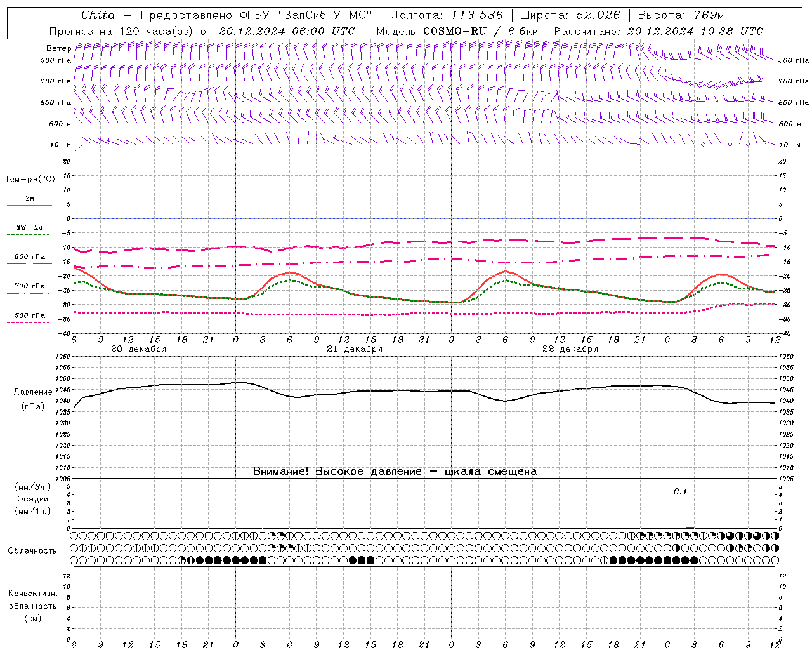Click the "20 декабря" date label
This screenshot has height=650, width=812.
(x=139, y=349)
